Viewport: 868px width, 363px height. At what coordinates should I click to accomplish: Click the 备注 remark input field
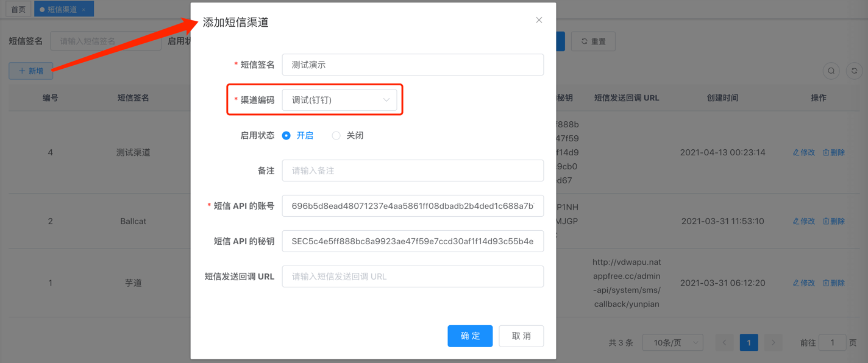(413, 171)
